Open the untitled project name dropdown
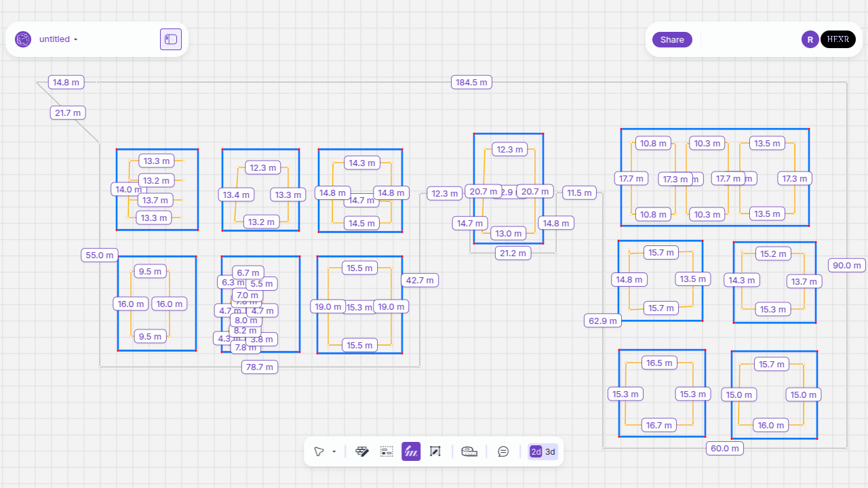Image resolution: width=868 pixels, height=488 pixels. tap(58, 39)
